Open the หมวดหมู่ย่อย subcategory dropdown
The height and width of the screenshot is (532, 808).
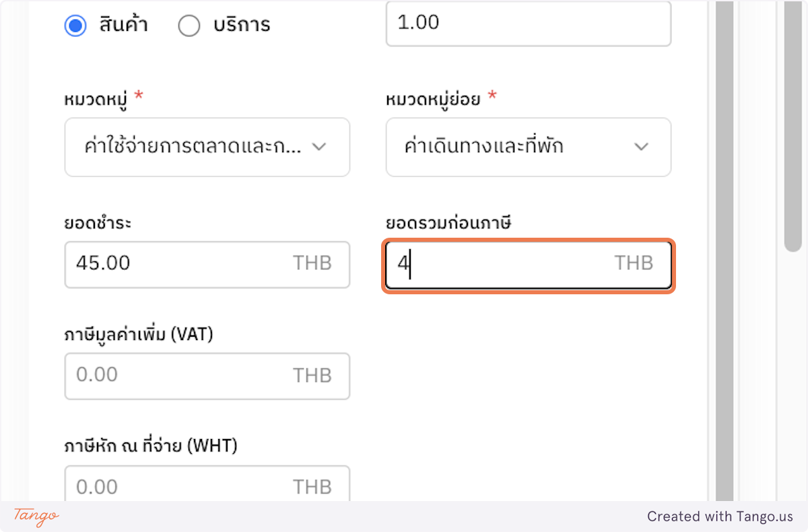point(528,147)
